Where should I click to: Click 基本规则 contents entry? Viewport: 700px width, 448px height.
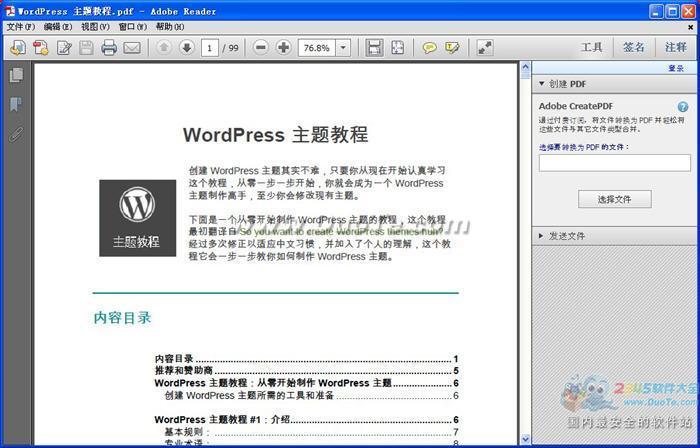(x=311, y=432)
